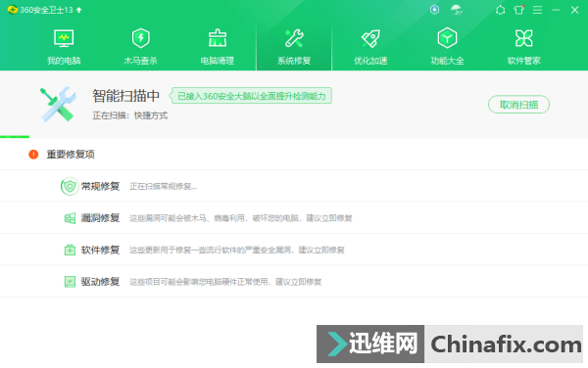Open the skin shirt icon
The width and height of the screenshot is (588, 368).
point(519,10)
